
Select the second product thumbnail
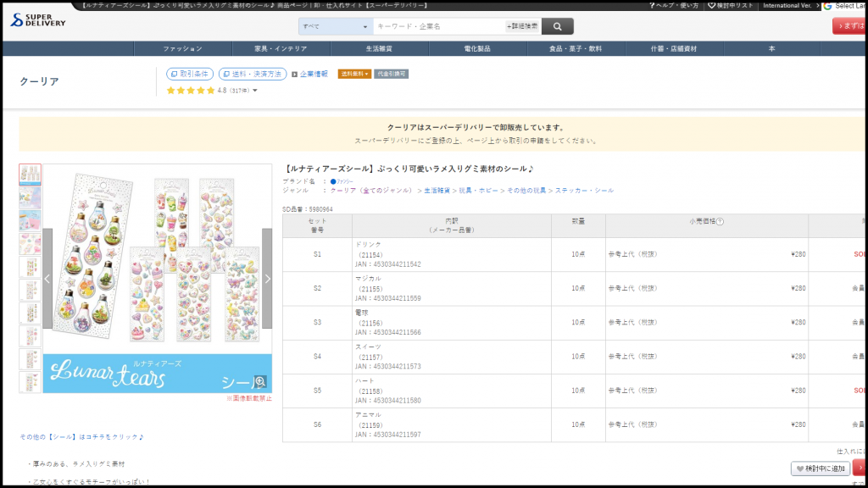[30, 197]
